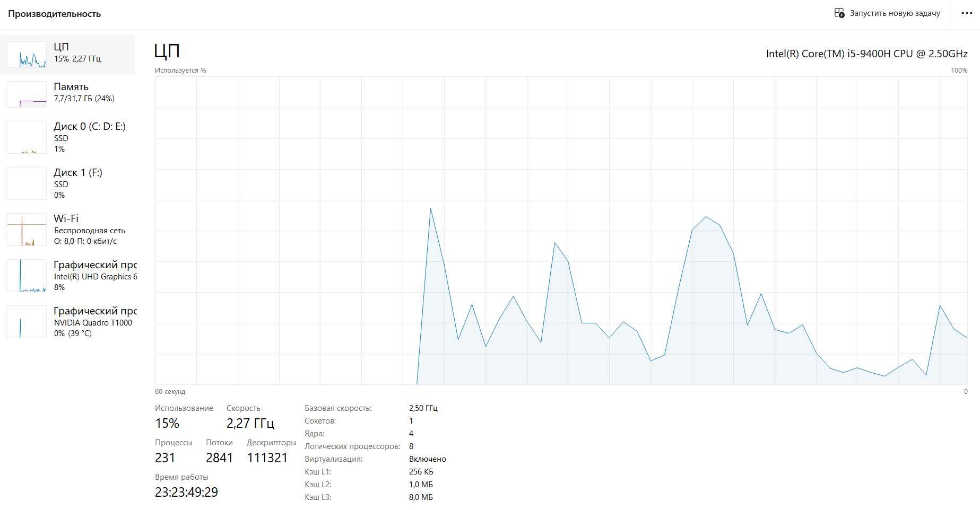Click the Диск 0 mini graph thumbnail
The width and height of the screenshot is (980, 510).
[27, 137]
